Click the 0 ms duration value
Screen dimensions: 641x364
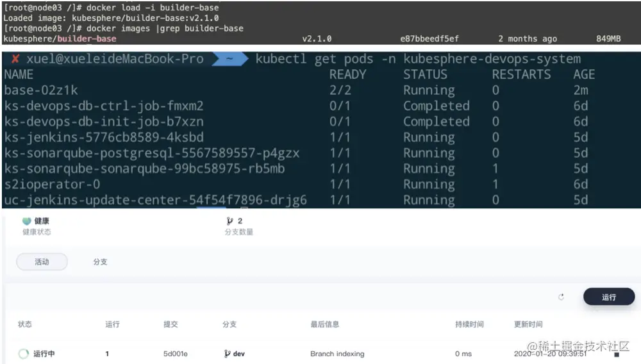(463, 354)
